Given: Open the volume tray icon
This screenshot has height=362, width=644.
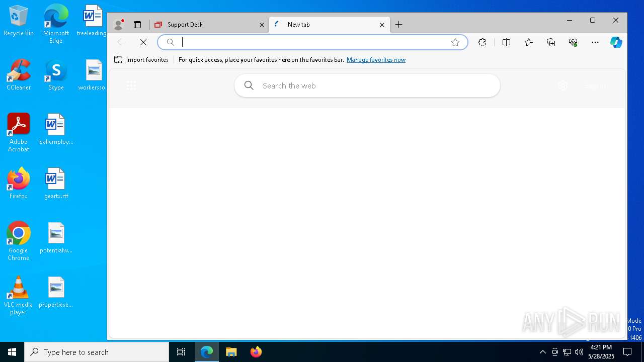Looking at the screenshot, I should point(579,352).
